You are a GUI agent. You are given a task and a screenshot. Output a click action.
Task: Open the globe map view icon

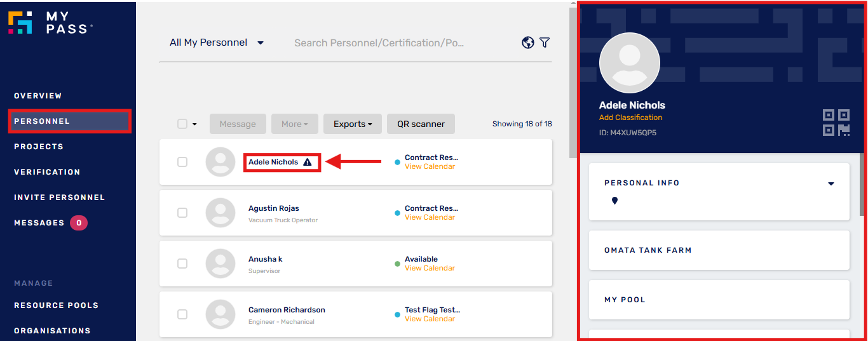527,43
